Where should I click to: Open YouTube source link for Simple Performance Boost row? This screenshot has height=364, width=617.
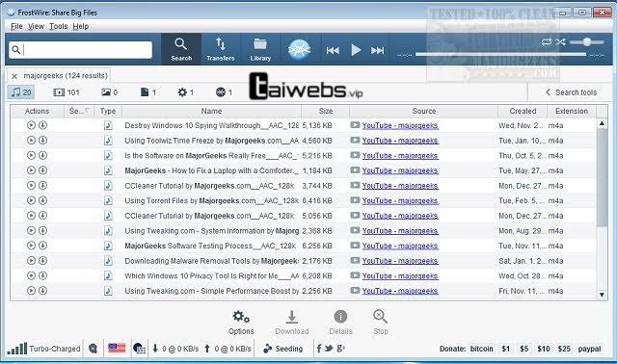[400, 291]
